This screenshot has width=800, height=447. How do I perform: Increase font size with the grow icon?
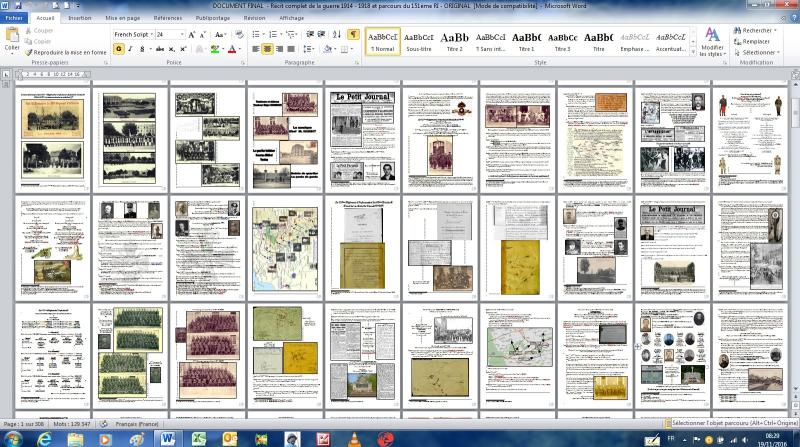192,35
